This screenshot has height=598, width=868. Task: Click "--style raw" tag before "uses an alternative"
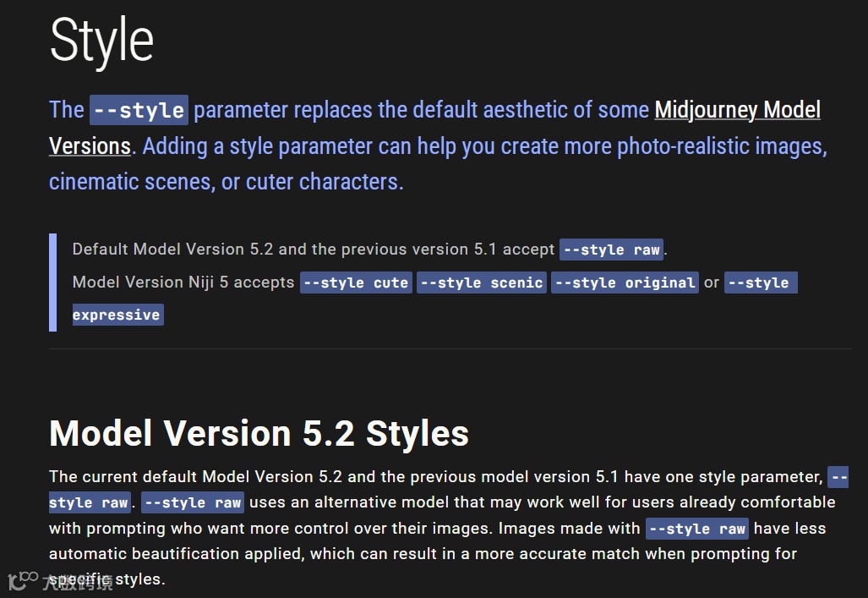click(193, 502)
